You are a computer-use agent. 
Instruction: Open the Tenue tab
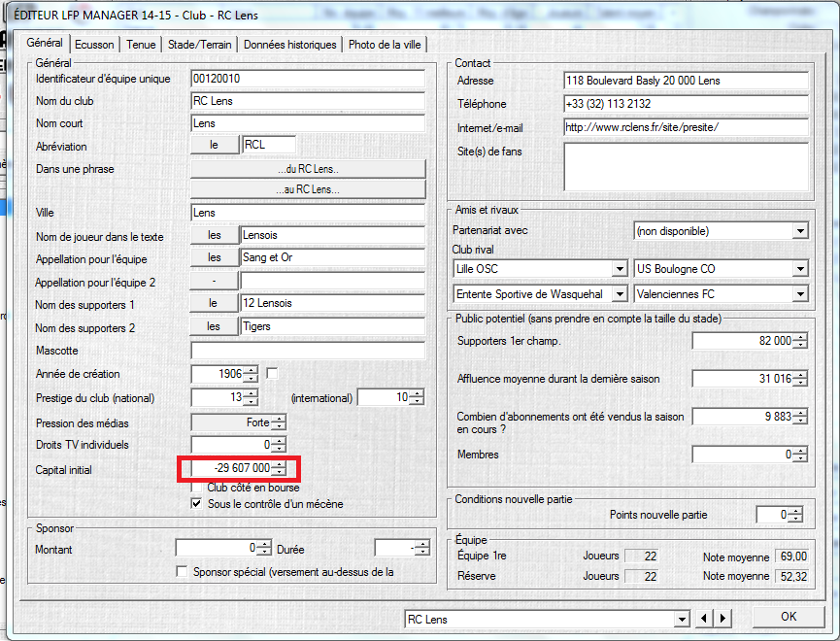141,45
